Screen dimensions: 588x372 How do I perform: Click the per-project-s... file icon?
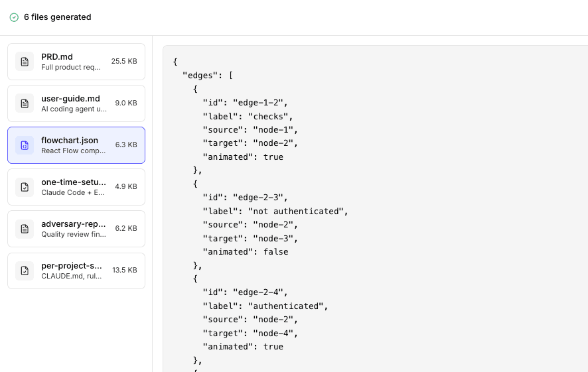[25, 271]
